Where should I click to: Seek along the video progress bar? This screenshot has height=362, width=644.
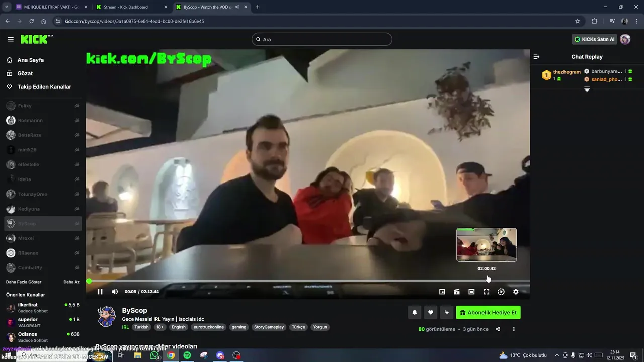coord(308,281)
